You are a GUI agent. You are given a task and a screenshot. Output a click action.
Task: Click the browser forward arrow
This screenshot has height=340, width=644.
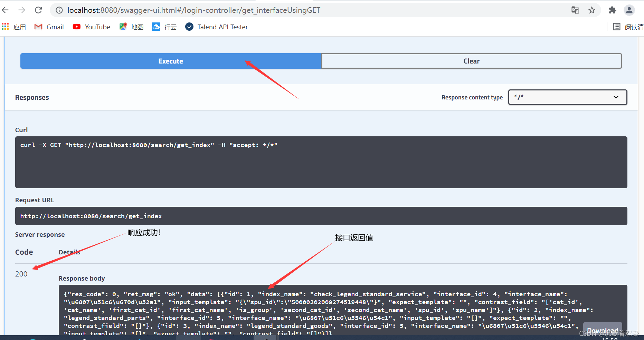coord(22,10)
